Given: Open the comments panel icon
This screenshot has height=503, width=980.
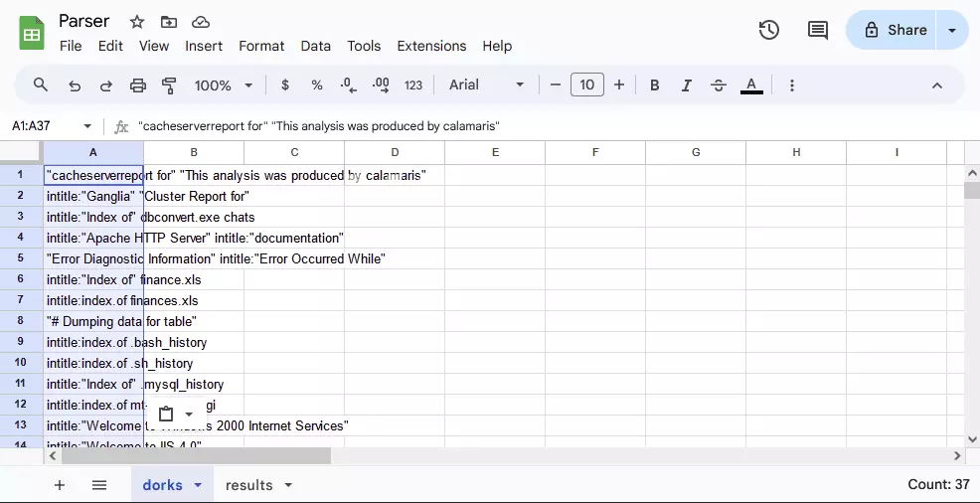Looking at the screenshot, I should 818,30.
